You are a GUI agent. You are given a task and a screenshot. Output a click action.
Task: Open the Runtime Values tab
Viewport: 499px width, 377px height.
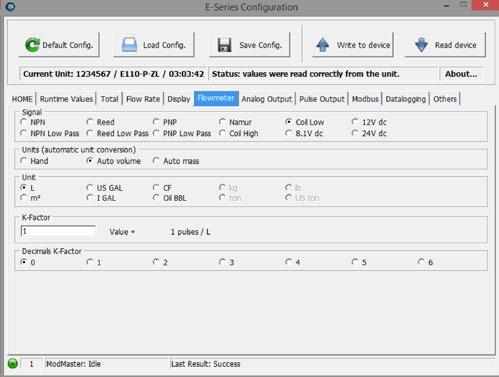point(66,99)
